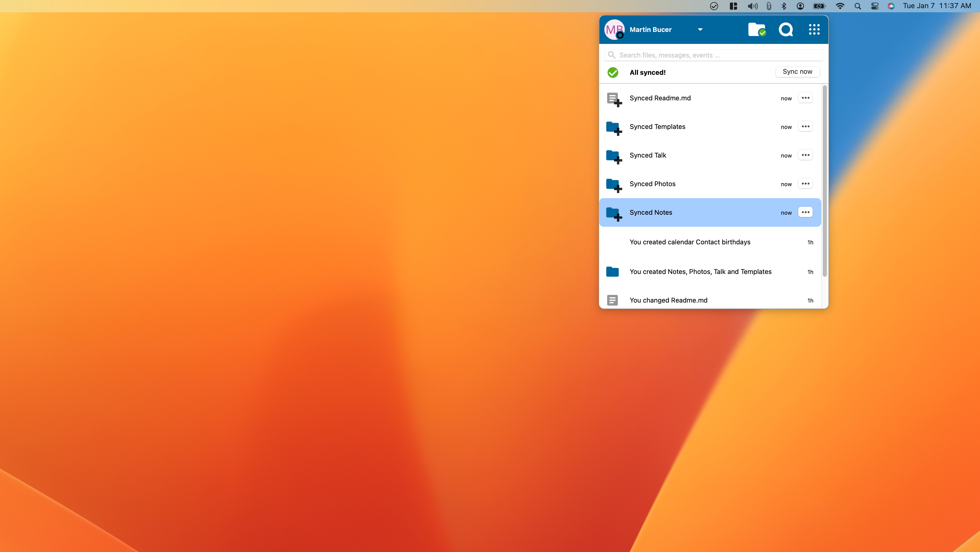980x552 pixels.
Task: Open the window layout menu bar icon
Action: tap(733, 6)
